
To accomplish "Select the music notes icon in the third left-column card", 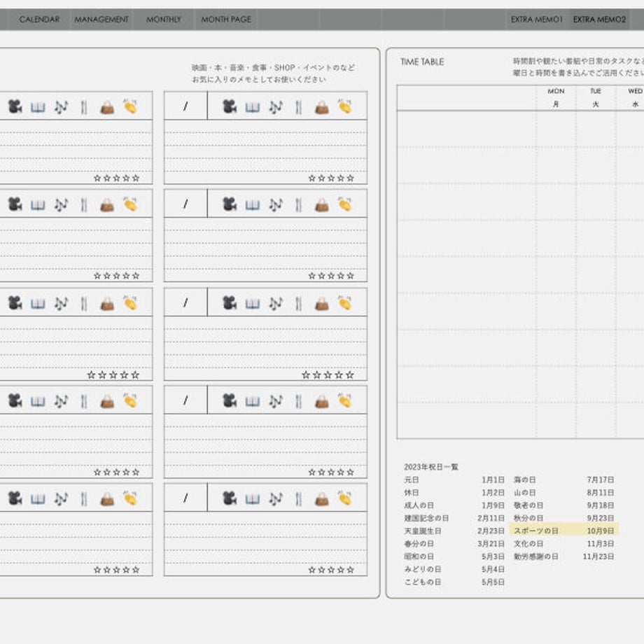I will point(61,304).
